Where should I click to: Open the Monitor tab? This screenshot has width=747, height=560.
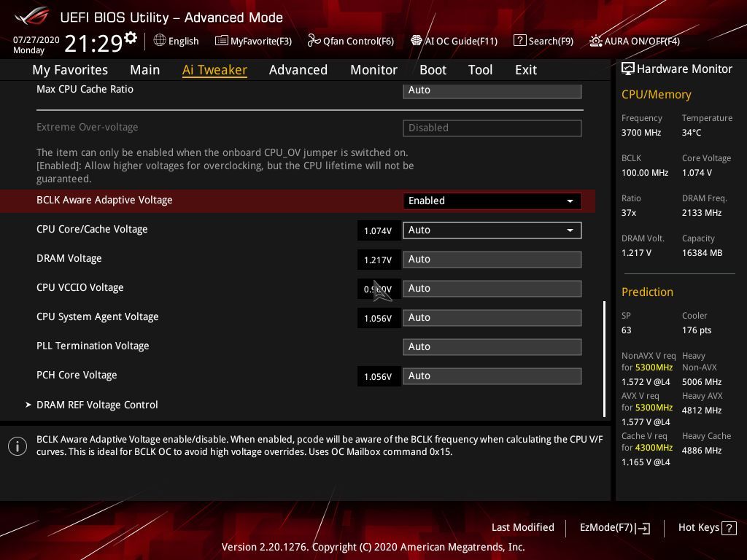coord(373,70)
